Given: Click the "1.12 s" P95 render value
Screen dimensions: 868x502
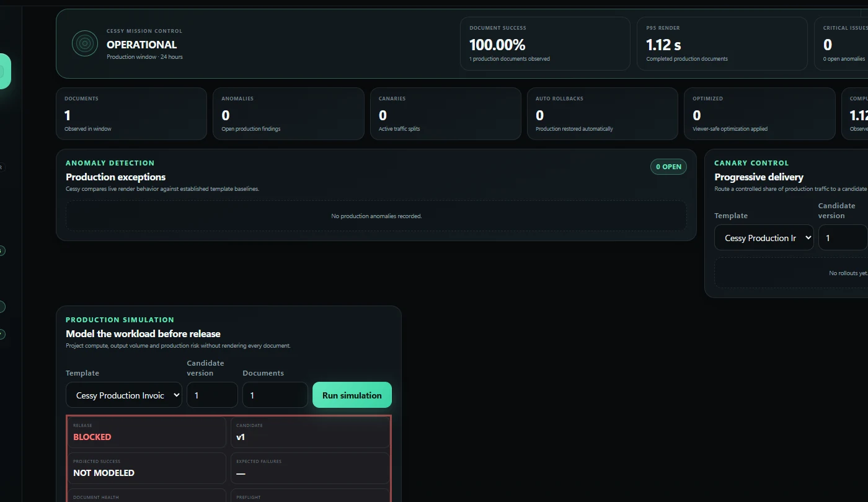Looking at the screenshot, I should coord(663,45).
